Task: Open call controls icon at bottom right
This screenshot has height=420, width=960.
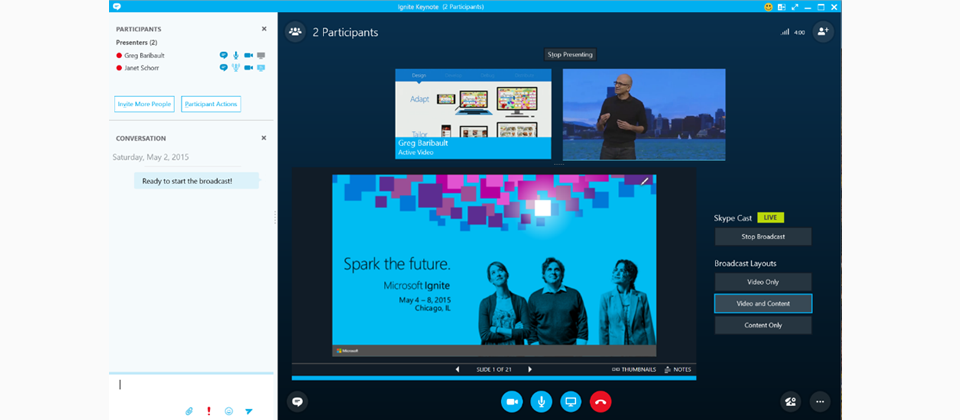Action: coord(790,402)
